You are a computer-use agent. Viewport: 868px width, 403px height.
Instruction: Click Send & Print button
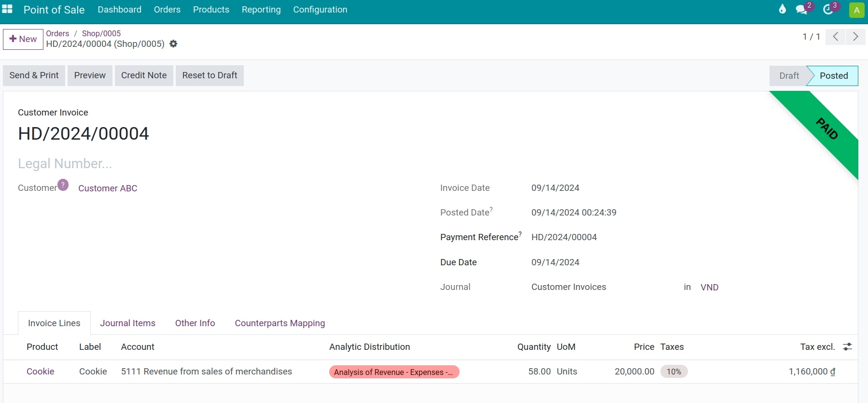34,75
